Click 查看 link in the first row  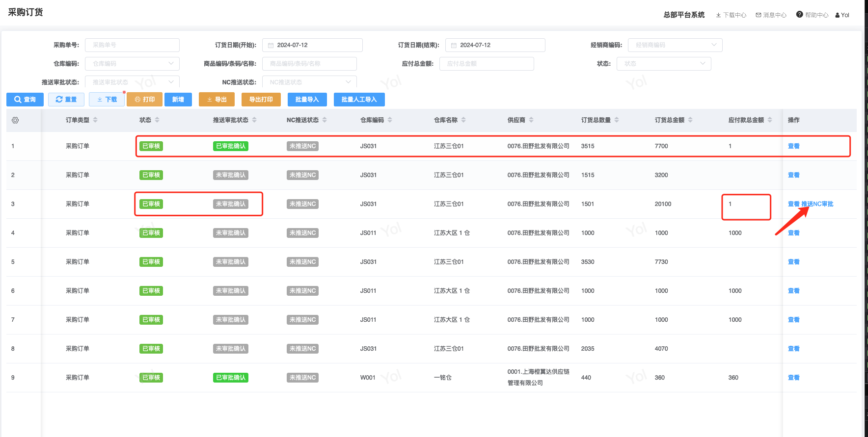794,146
